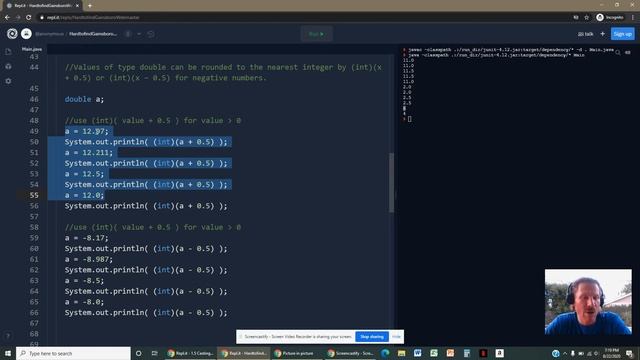The height and width of the screenshot is (360, 640).
Task: Click the println statement on line 56
Action: [146, 206]
